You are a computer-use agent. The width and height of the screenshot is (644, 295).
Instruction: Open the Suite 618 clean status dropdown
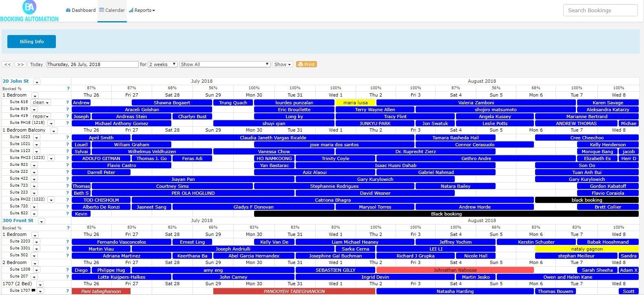41,102
